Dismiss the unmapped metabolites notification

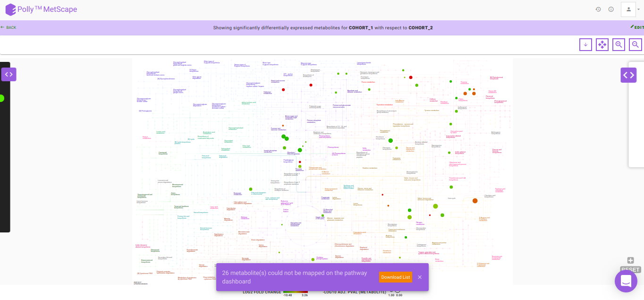click(x=420, y=277)
